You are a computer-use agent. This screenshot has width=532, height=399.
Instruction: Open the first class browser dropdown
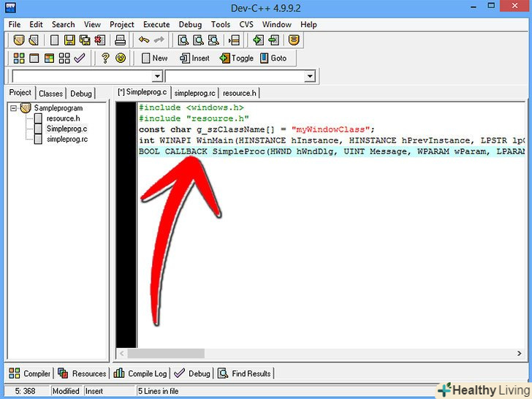(157, 76)
